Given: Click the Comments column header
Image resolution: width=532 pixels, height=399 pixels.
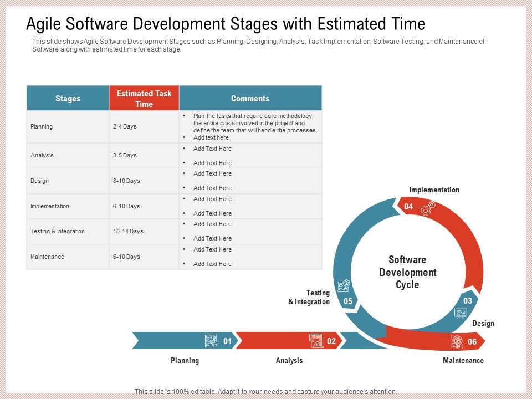Looking at the screenshot, I should (250, 99).
